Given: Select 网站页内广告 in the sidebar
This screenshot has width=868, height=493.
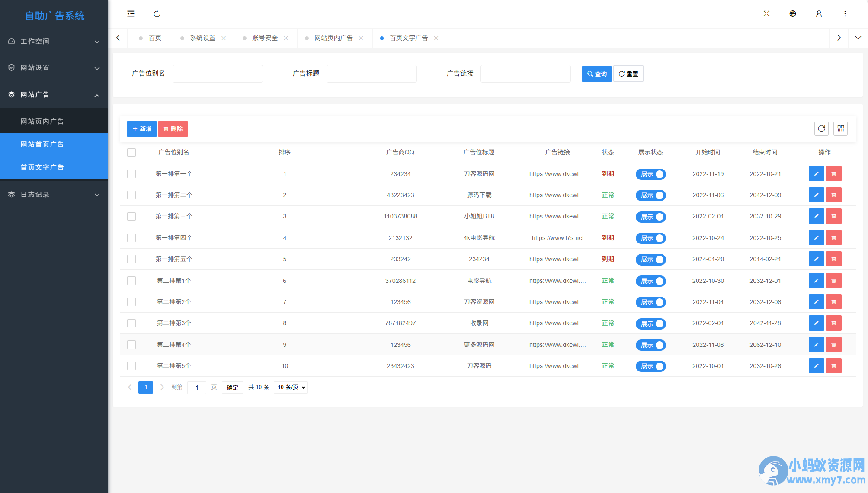Looking at the screenshot, I should pyautogui.click(x=54, y=122).
